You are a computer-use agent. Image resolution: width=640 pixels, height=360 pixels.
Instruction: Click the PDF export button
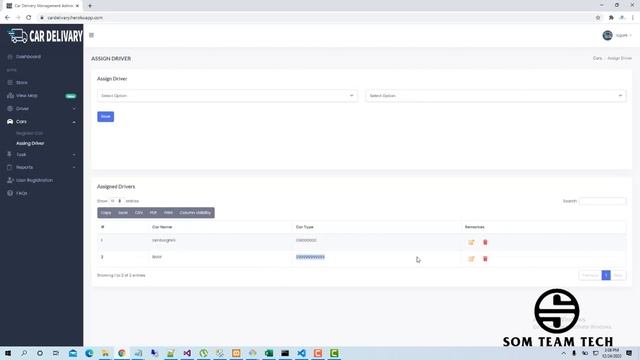[153, 213]
